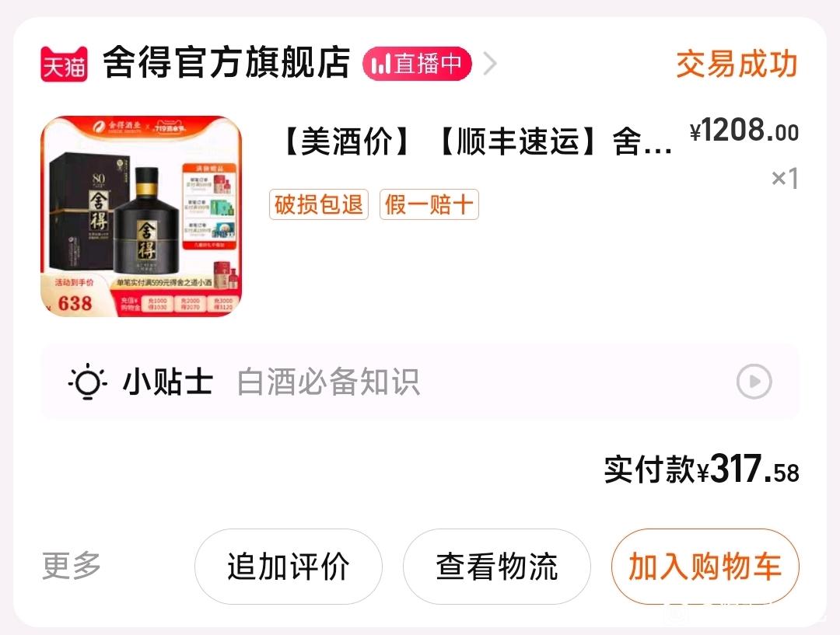Tap the 破损包退 guarantee tag
This screenshot has height=635, width=840.
[319, 204]
